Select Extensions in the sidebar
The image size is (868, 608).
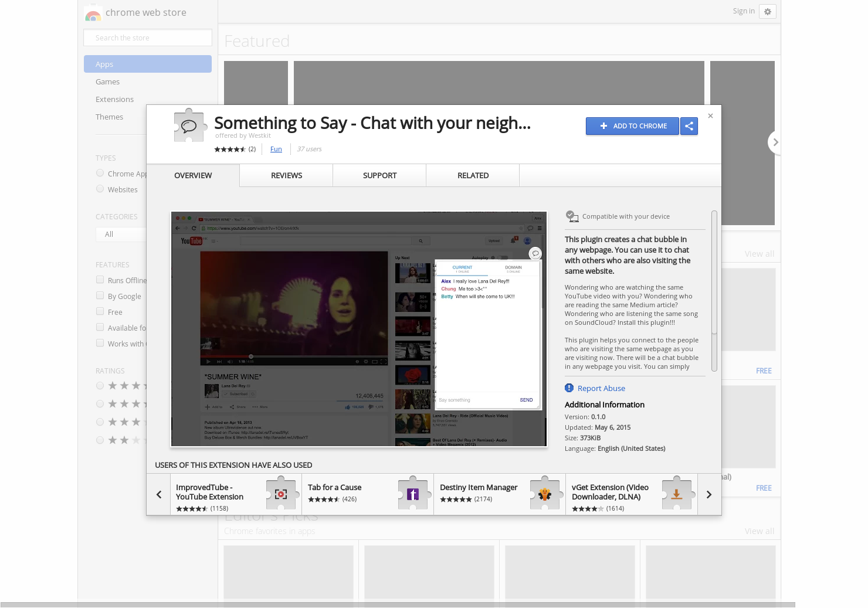tap(114, 99)
